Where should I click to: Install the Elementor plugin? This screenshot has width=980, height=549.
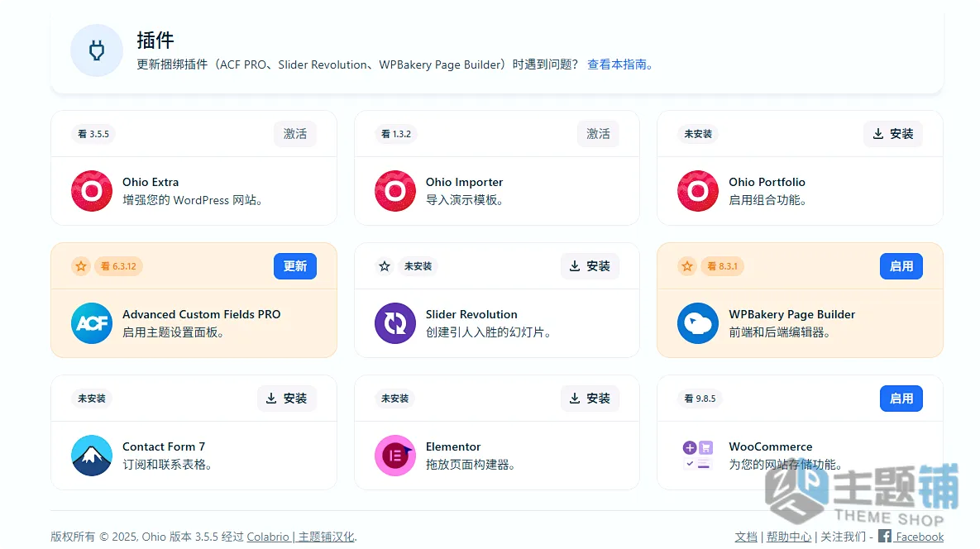[x=590, y=399]
